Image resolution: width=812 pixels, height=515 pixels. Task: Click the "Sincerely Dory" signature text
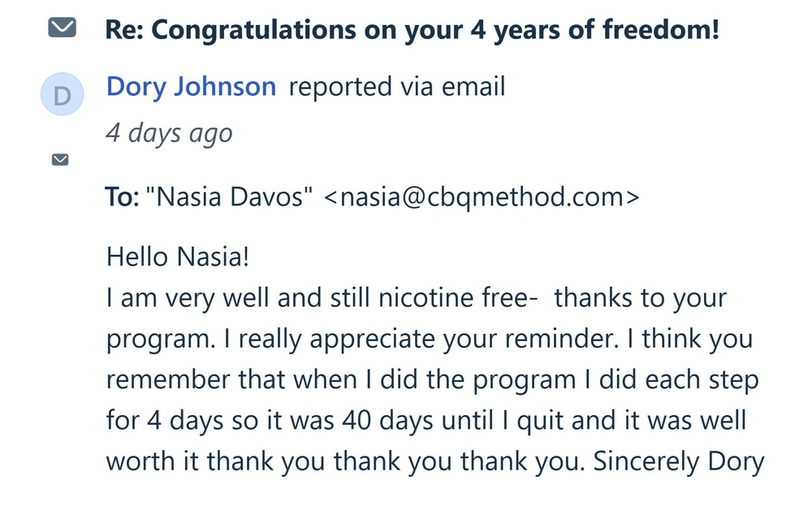[x=679, y=461]
